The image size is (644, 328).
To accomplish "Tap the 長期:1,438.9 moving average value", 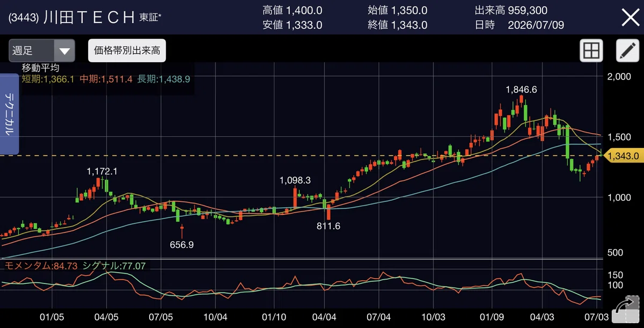I will pyautogui.click(x=164, y=79).
